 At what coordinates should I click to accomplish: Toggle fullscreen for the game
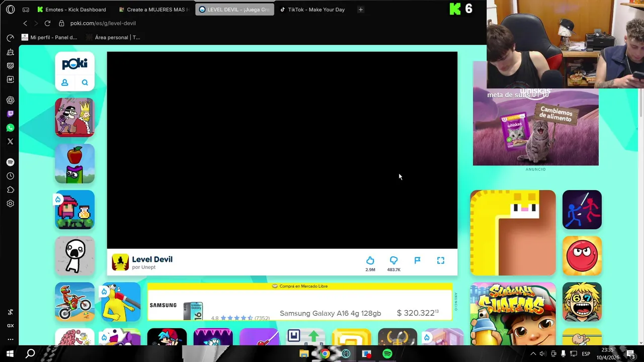[x=441, y=260]
